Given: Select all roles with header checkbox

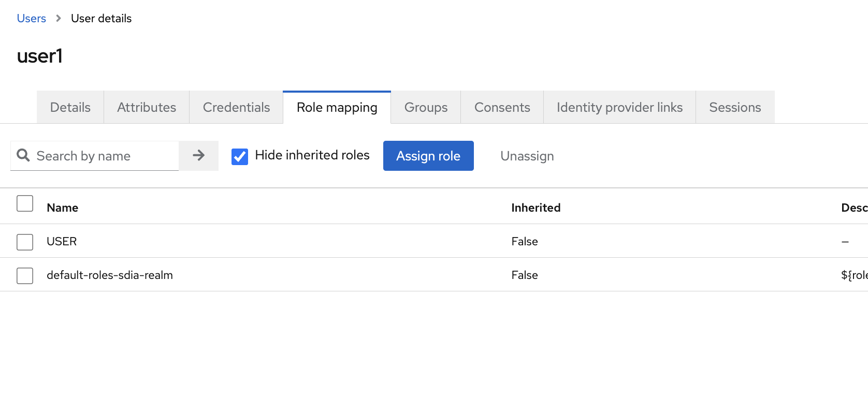Looking at the screenshot, I should tap(25, 203).
